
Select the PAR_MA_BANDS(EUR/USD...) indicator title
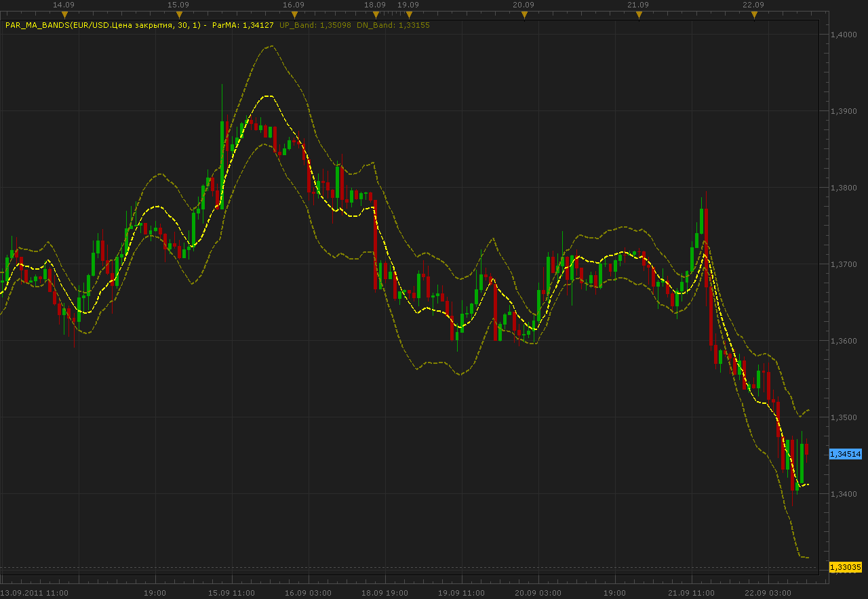click(105, 25)
